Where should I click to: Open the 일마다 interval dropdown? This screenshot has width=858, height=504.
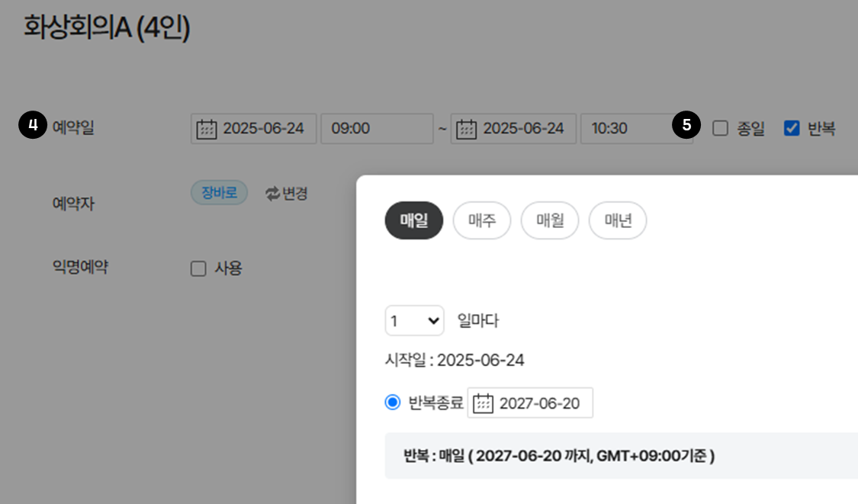coord(414,321)
